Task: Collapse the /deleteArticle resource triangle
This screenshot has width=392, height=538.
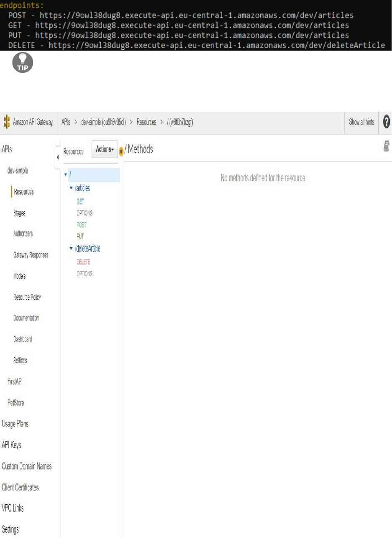Action: [71, 249]
